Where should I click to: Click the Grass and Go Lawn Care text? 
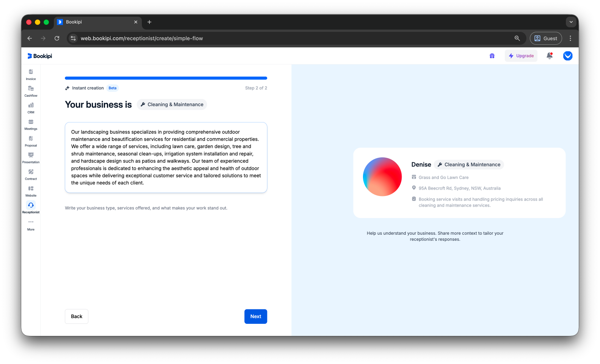click(x=443, y=177)
